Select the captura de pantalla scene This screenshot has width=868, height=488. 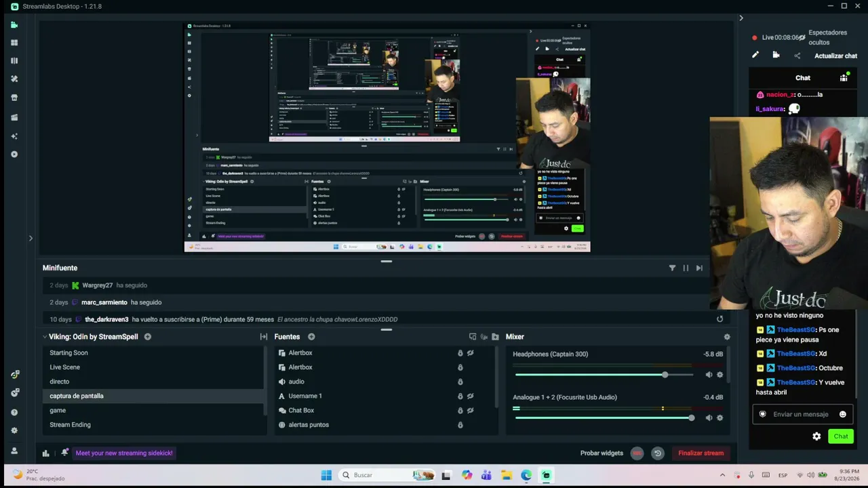point(154,396)
